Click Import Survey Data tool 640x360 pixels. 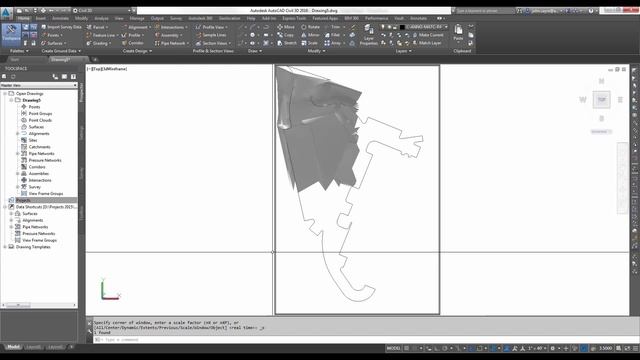(x=61, y=27)
